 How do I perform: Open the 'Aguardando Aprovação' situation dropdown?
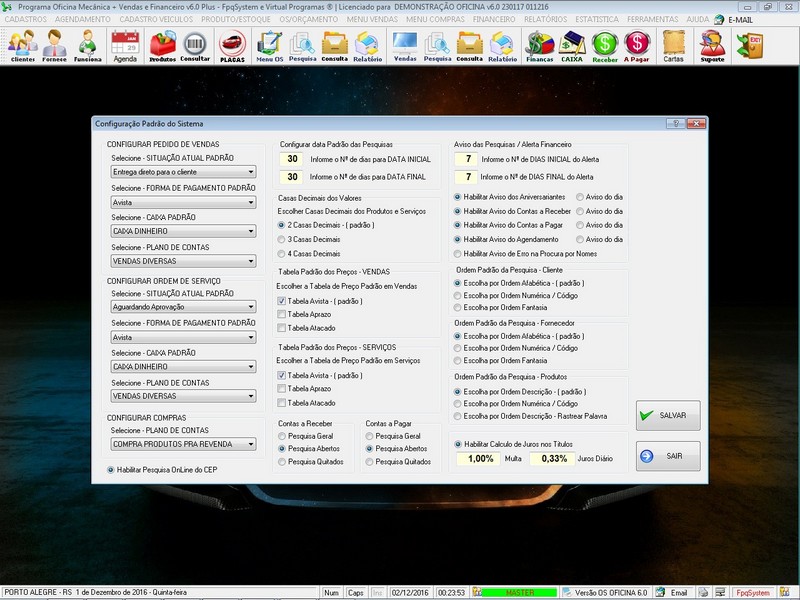coord(250,309)
